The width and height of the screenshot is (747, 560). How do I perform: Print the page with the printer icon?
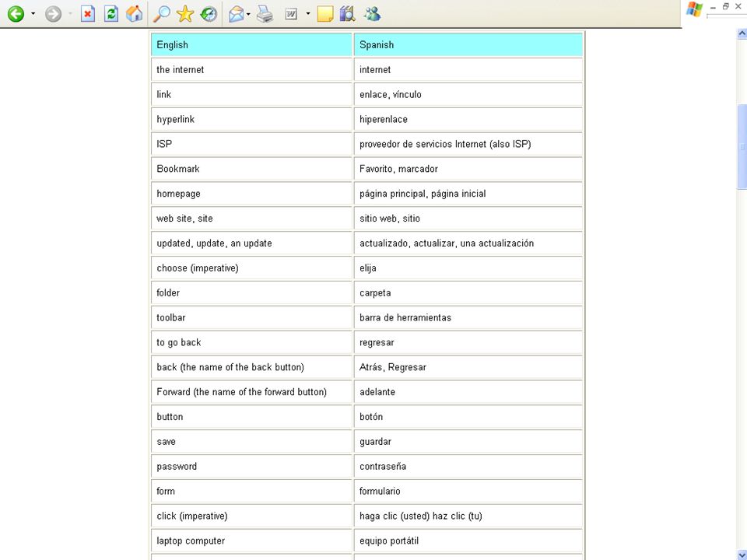click(265, 14)
